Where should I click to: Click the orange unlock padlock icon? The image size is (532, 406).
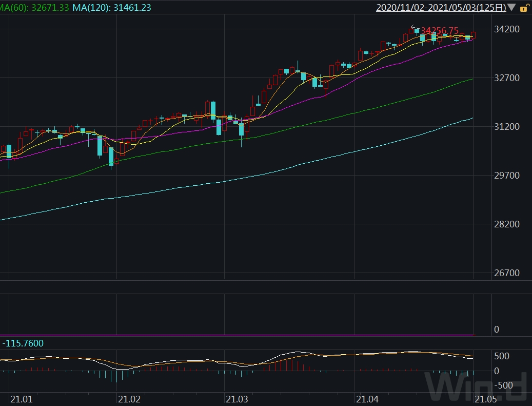524,8
